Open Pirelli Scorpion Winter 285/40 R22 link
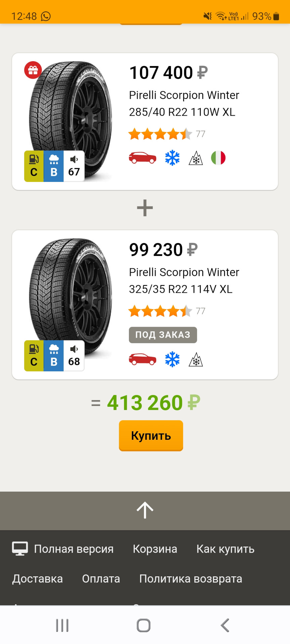The image size is (290, 644). pos(184,103)
